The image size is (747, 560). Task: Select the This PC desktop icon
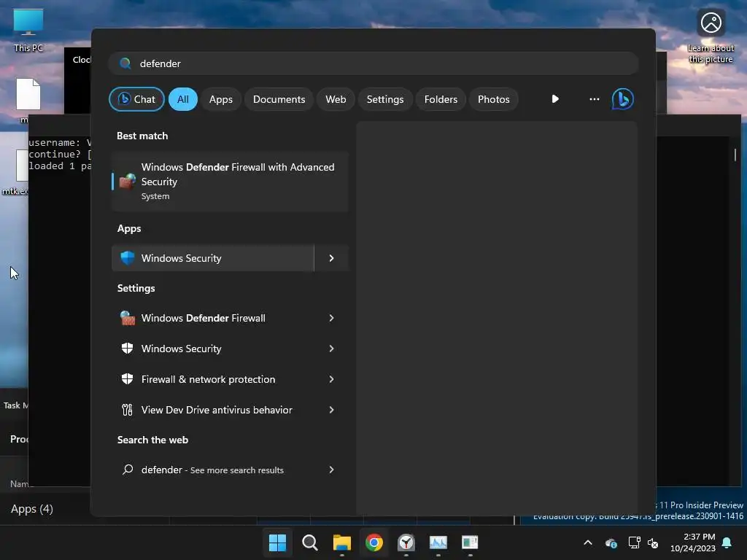point(28,30)
